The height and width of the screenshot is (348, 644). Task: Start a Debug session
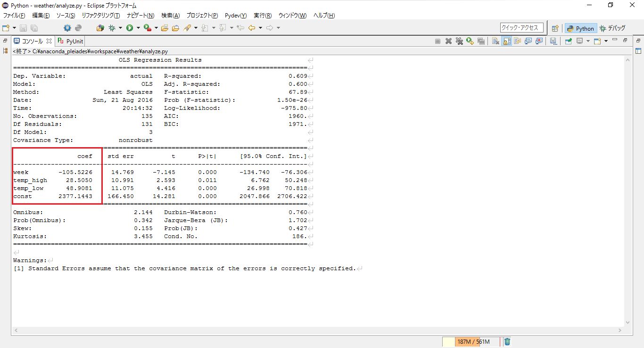tap(111, 27)
